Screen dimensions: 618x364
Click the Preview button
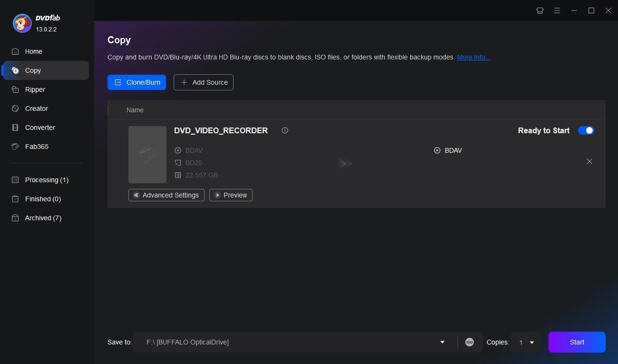(231, 195)
